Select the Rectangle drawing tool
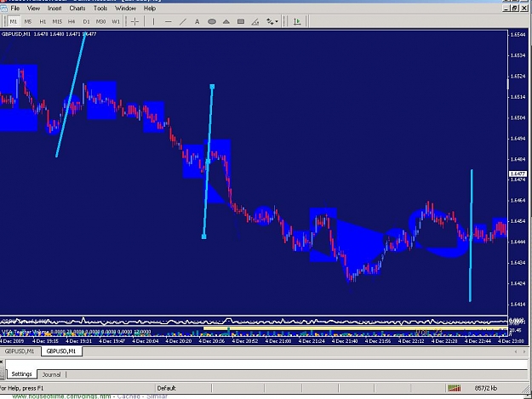 point(241,22)
